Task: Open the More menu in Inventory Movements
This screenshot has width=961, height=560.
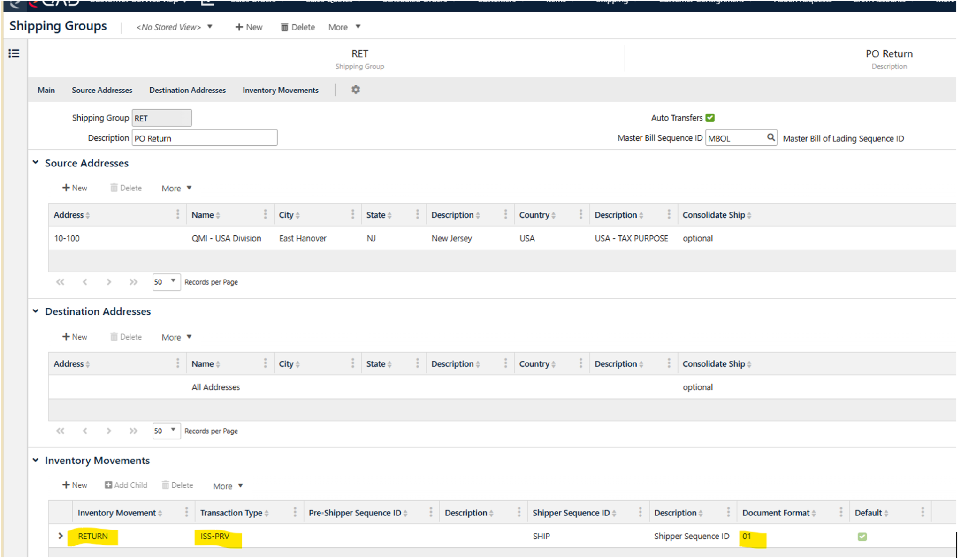Action: pos(227,486)
